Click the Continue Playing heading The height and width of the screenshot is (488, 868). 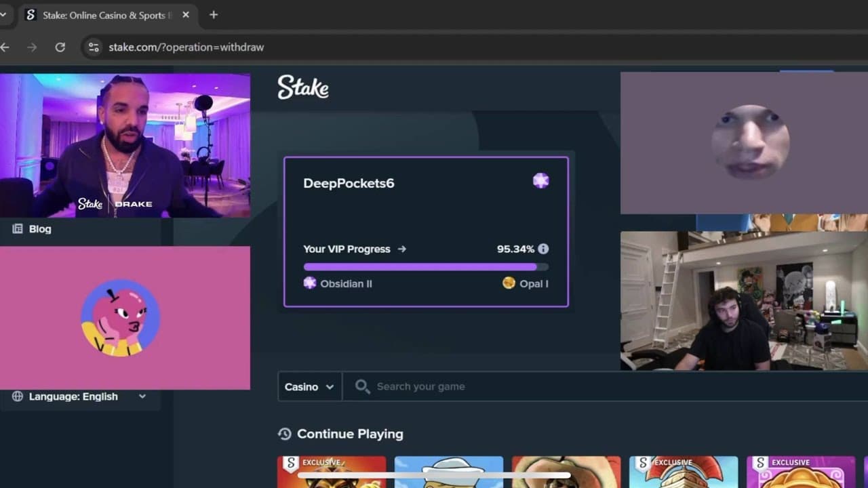pos(350,434)
